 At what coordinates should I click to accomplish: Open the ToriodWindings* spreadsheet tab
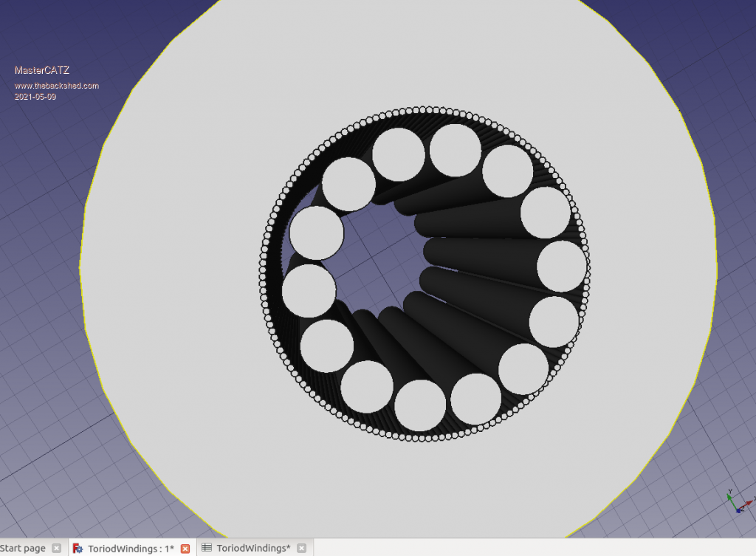pos(252,548)
